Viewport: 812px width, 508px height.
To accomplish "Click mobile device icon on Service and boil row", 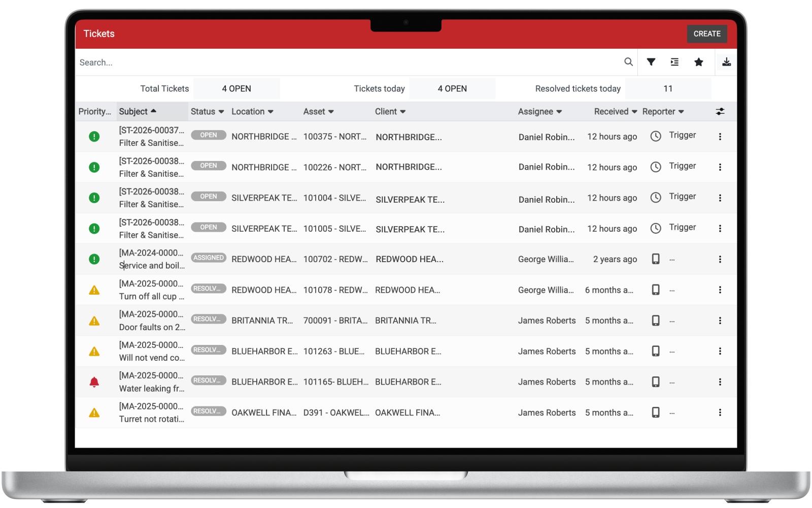I will coord(656,259).
